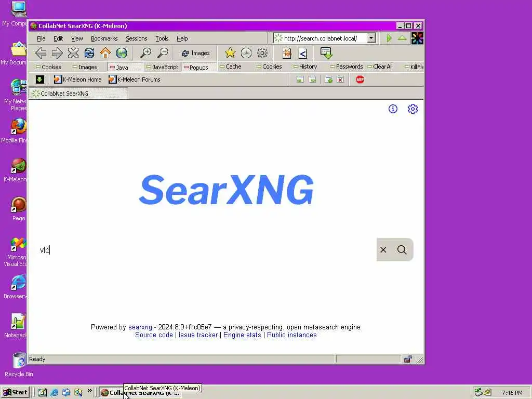Zoom out with the magnifier minus icon

tap(163, 53)
